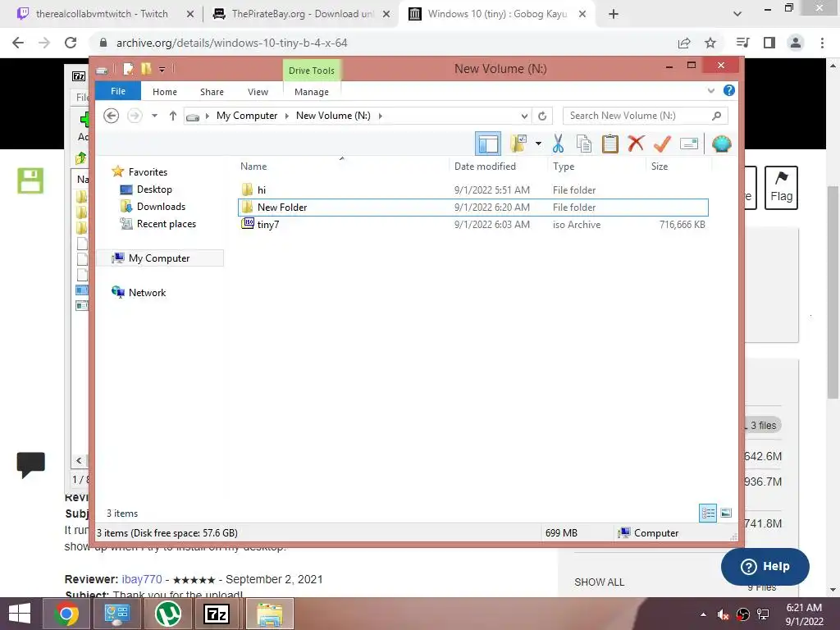Reload the archive.org page
Viewport: 840px width, 630px height.
71,43
